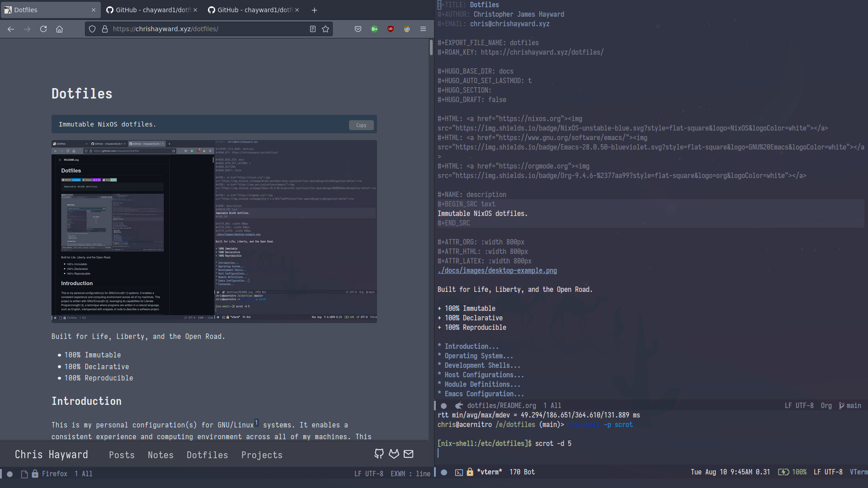Click the Posts navigation link on site
868x488 pixels.
(122, 455)
